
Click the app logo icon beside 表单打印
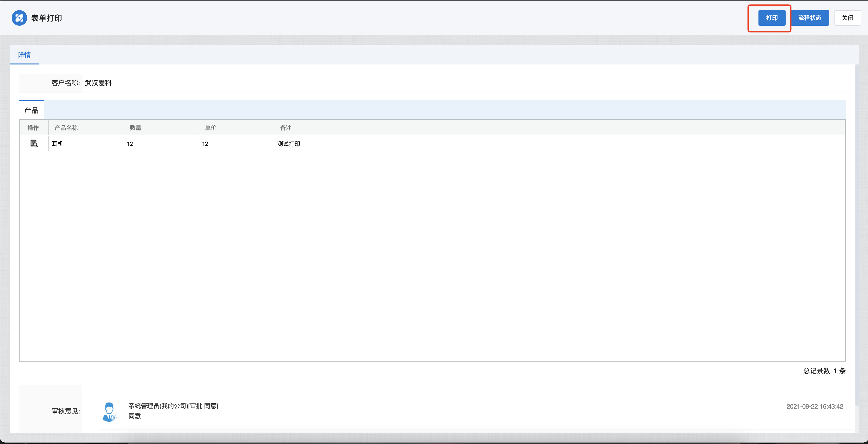19,18
